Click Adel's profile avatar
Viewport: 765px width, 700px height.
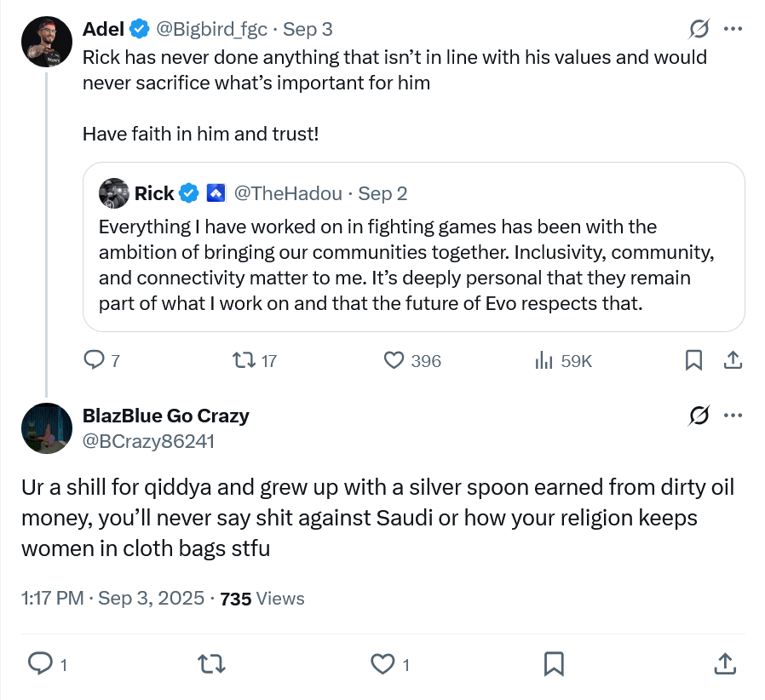click(46, 40)
